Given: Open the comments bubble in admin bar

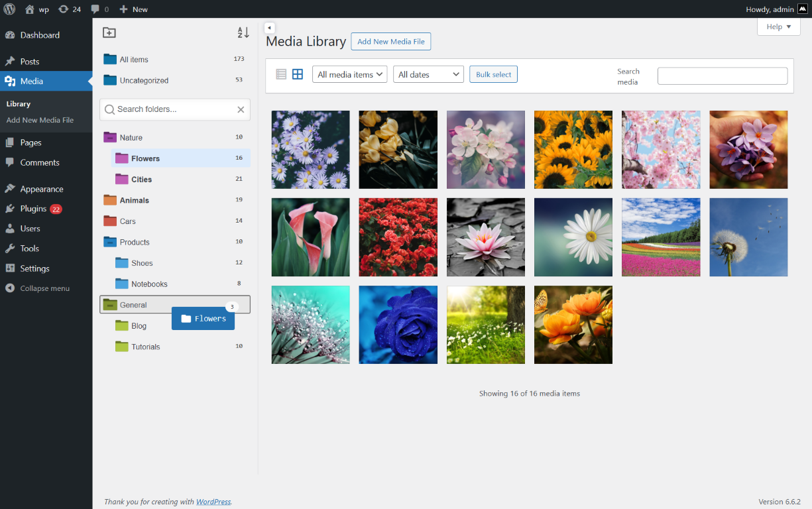Looking at the screenshot, I should tap(99, 9).
